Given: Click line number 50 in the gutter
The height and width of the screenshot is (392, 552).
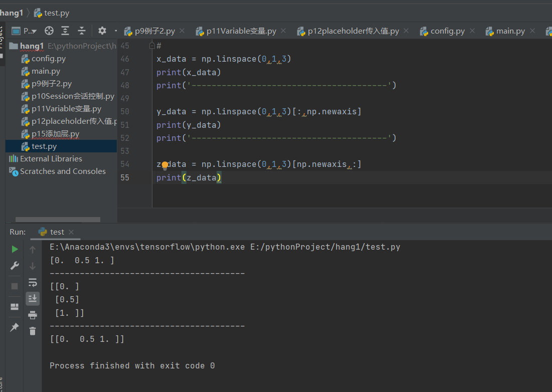Looking at the screenshot, I should point(125,112).
